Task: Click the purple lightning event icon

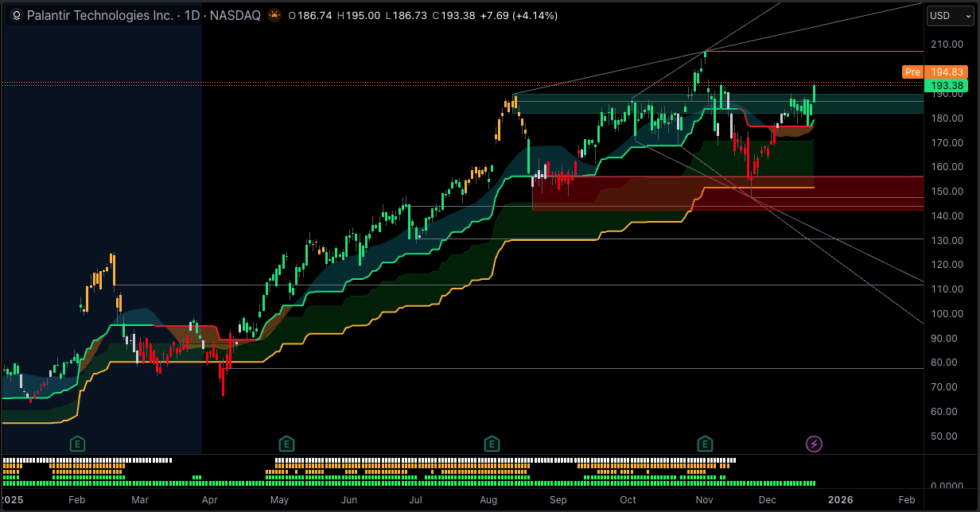Action: tap(814, 444)
